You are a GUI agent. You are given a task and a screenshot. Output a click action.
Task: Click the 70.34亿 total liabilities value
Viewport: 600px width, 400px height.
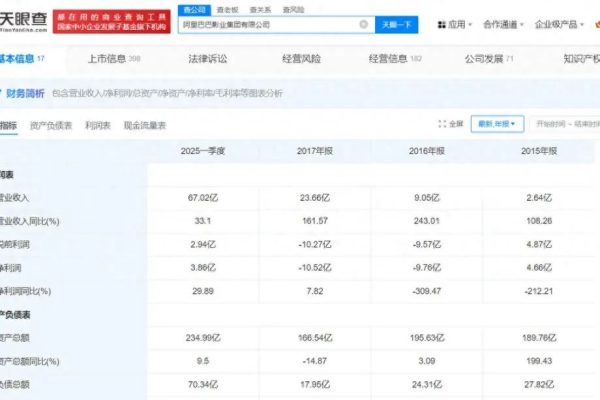[x=203, y=385]
